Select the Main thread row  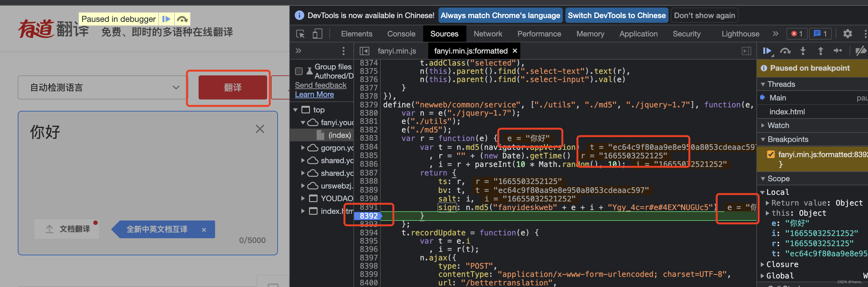pyautogui.click(x=812, y=98)
